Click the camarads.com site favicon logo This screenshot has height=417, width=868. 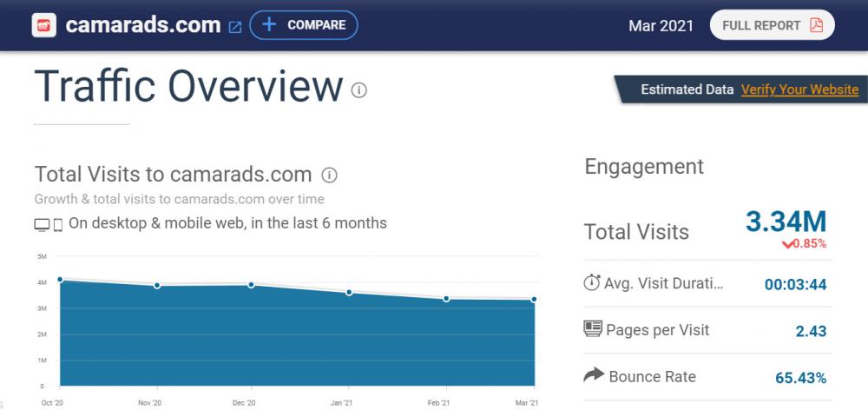pyautogui.click(x=44, y=25)
